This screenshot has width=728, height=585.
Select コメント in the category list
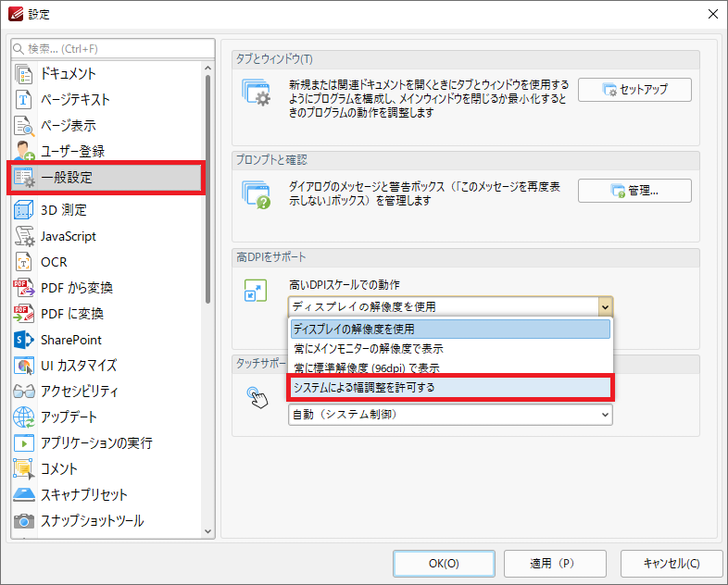(107, 469)
